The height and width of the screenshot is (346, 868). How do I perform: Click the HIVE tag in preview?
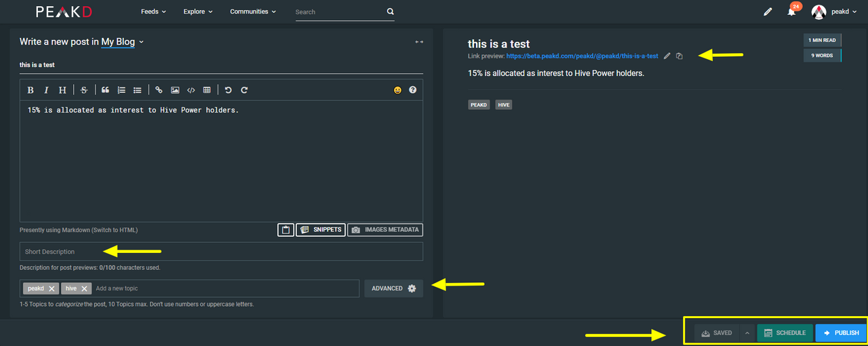pos(503,105)
